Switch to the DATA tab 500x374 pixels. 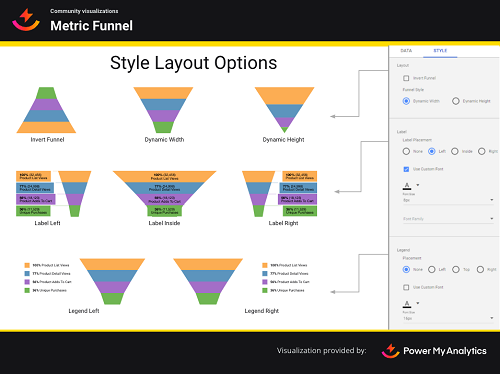coord(406,51)
